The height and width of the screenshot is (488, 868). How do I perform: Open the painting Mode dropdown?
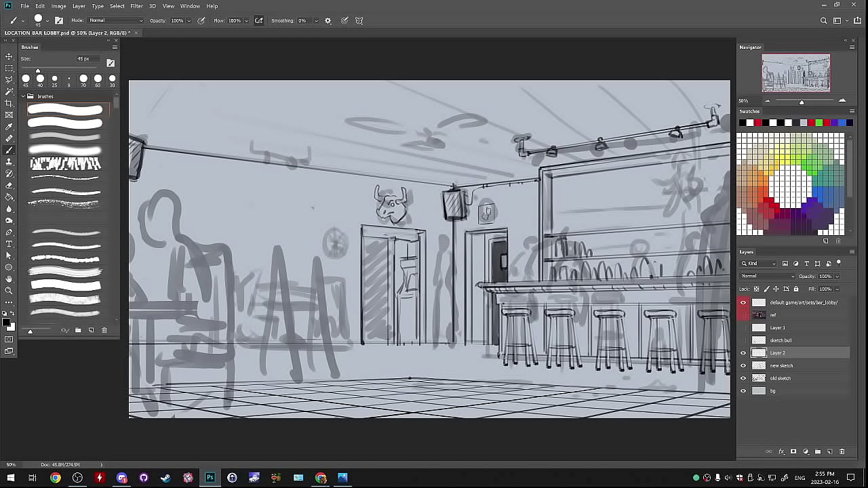116,20
